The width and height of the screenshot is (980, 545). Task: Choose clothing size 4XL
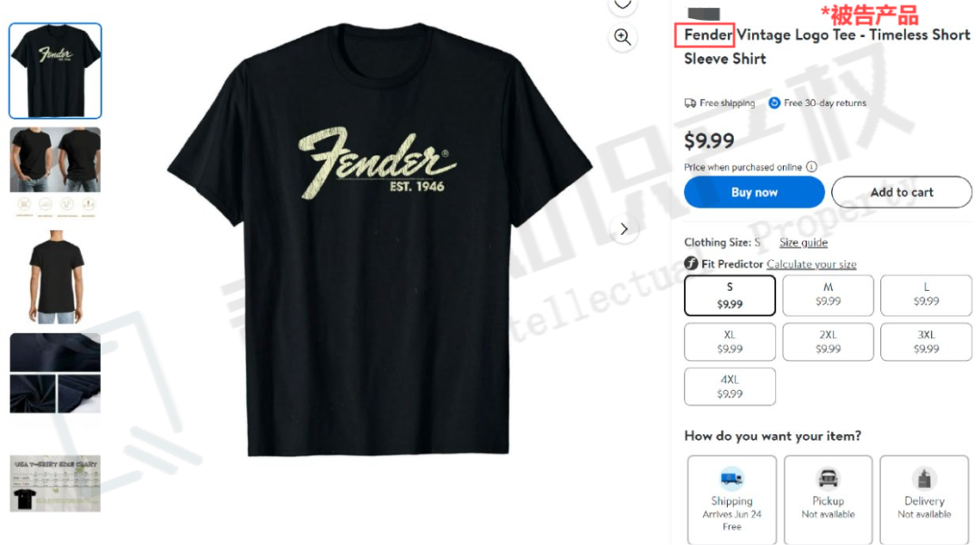[730, 386]
